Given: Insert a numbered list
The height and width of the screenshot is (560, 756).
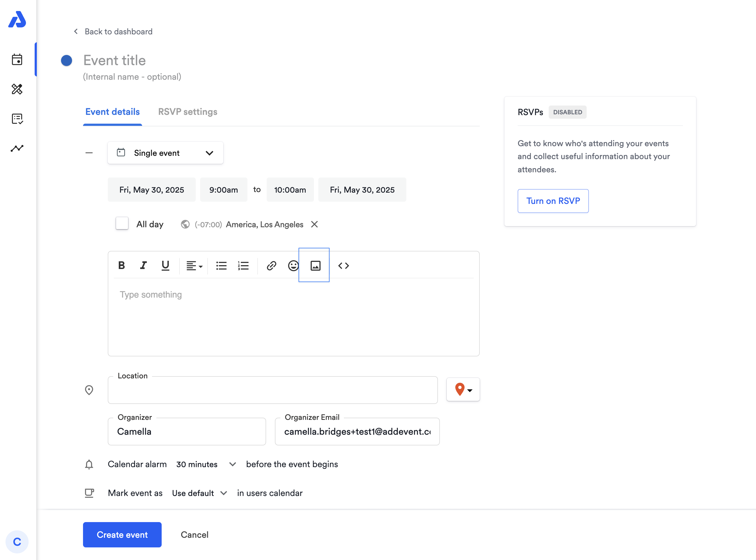Looking at the screenshot, I should 243,265.
